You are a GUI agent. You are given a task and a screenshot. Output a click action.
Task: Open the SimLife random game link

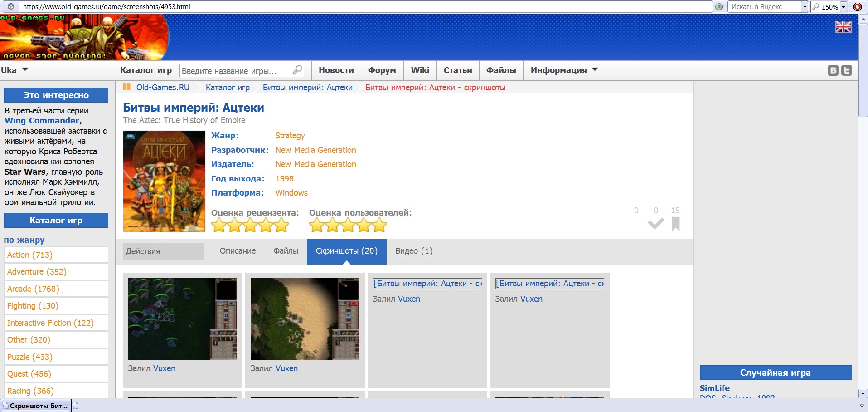click(715, 388)
